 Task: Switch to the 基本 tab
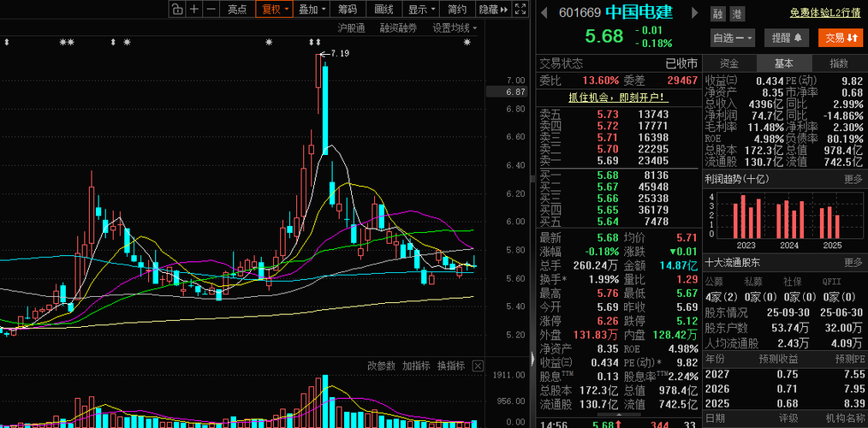[x=784, y=63]
